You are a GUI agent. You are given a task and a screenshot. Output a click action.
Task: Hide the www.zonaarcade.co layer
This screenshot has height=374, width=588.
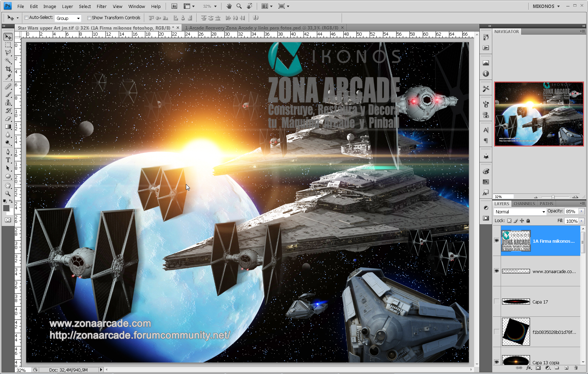(496, 271)
